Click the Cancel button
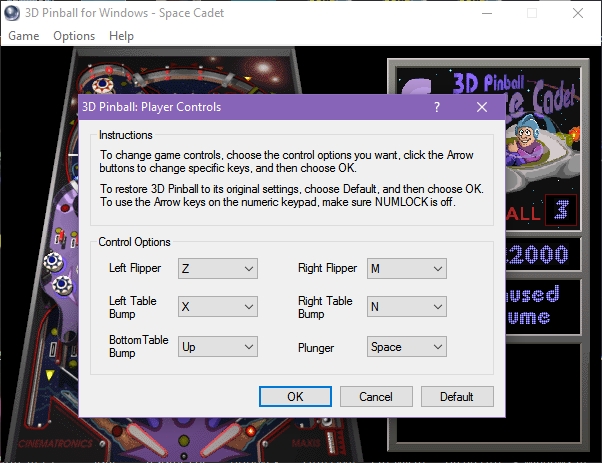 [376, 397]
